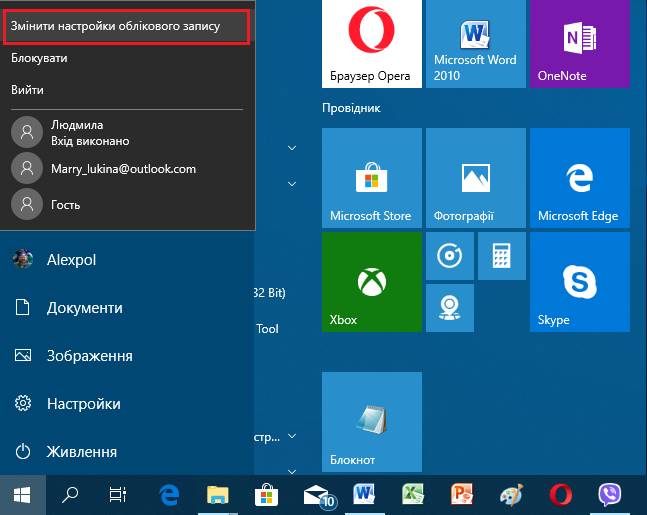Image resolution: width=647 pixels, height=515 pixels.
Task: Open the Microsoft Store tile
Action: pyautogui.click(x=372, y=178)
